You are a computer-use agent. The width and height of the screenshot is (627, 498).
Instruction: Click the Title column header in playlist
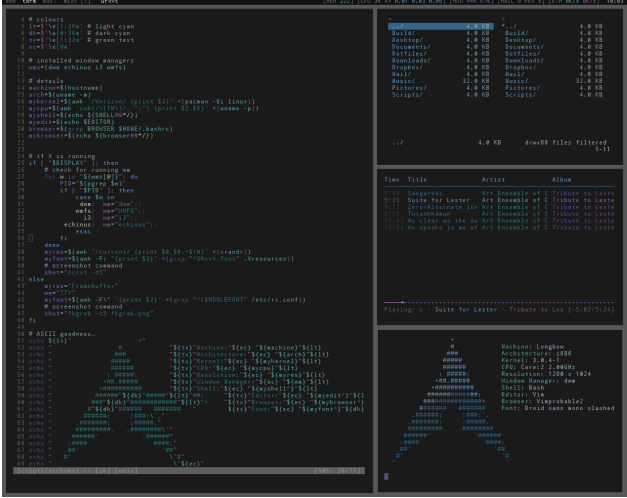coord(417,180)
